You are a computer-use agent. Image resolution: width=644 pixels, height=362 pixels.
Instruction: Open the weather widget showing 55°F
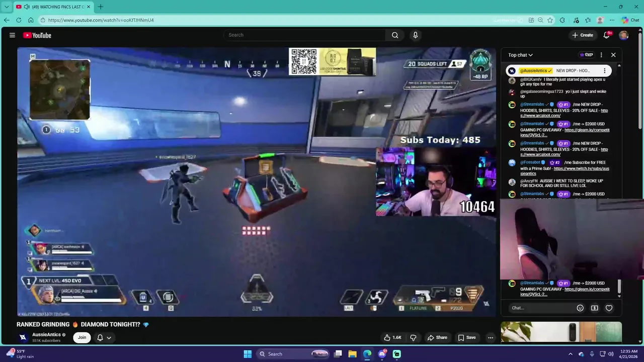[19, 354]
